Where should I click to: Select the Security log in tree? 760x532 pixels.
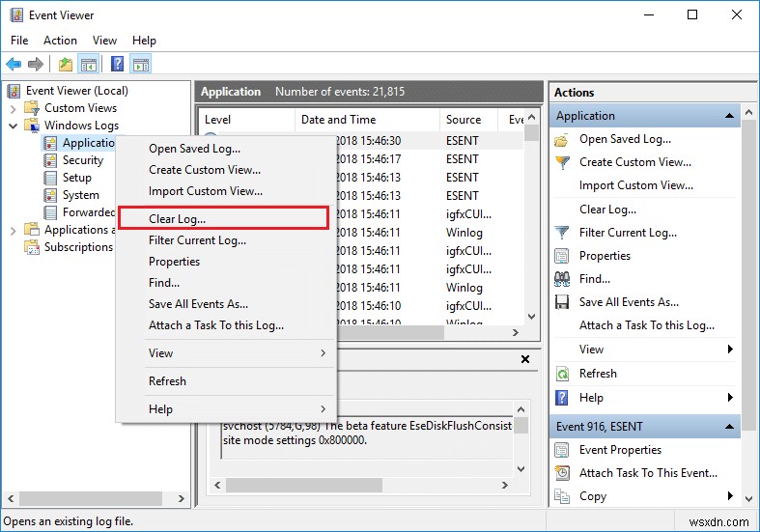[x=83, y=160]
